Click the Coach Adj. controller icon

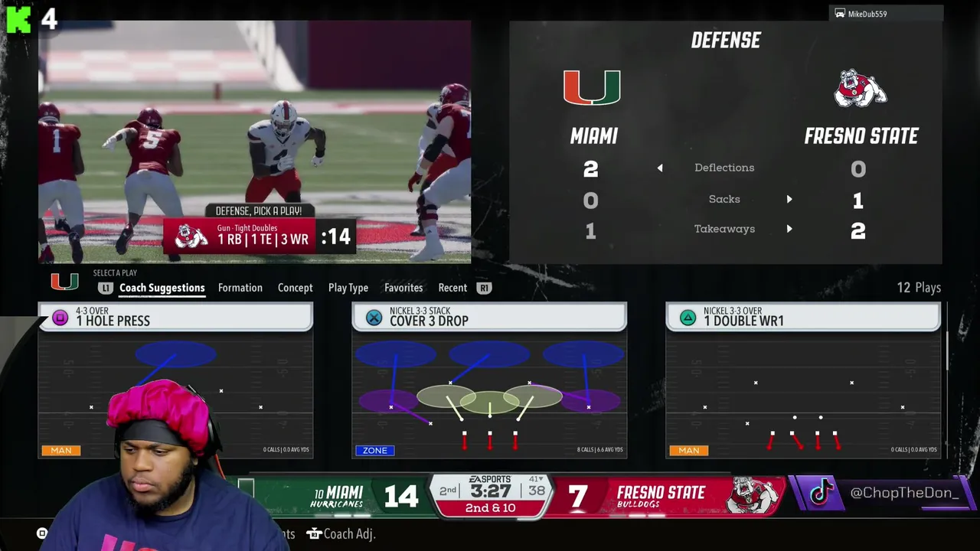pos(313,533)
